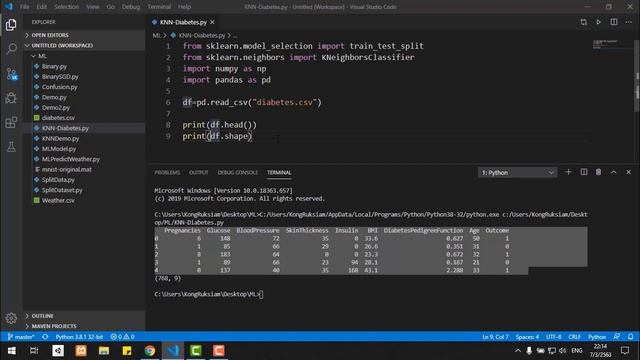Change file encoding UTF-8
This screenshot has width=640, height=360.
coord(553,337)
